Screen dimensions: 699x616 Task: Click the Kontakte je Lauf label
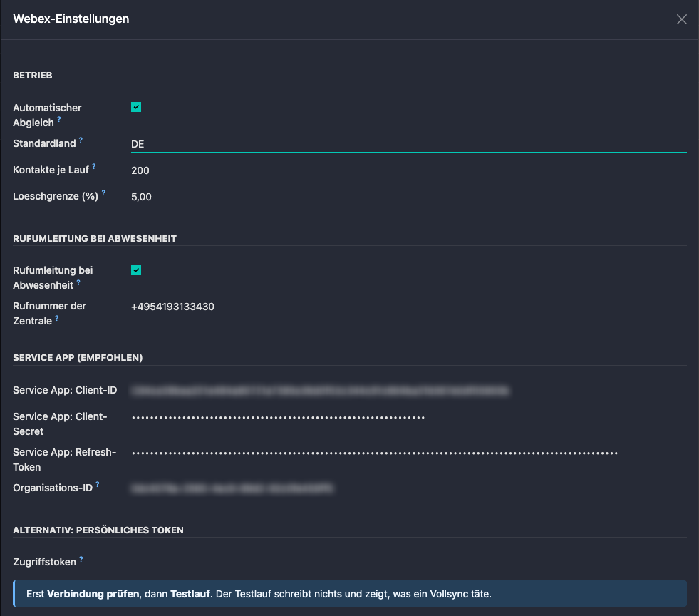[51, 170]
